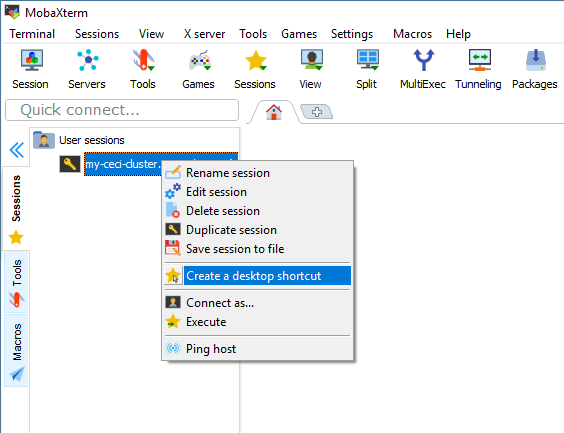Open the Help menu
564x433 pixels.
point(458,34)
